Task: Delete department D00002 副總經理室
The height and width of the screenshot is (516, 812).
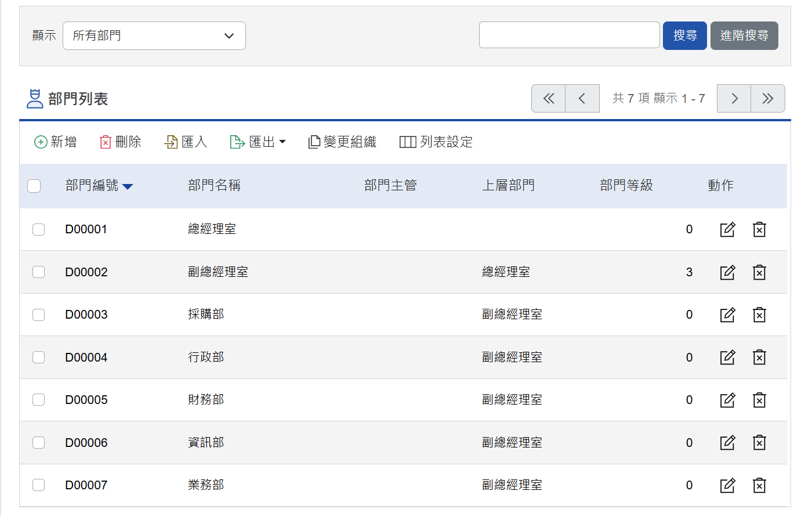Action: click(759, 272)
